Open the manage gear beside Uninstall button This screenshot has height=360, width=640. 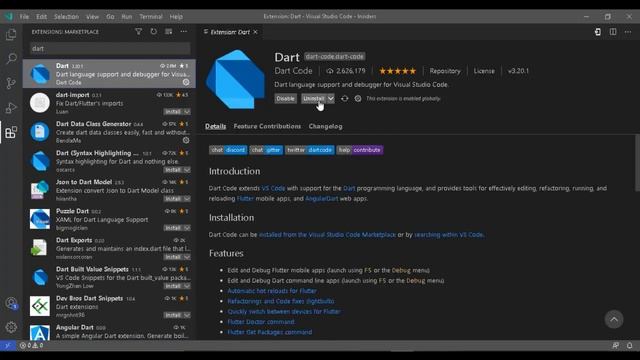click(x=358, y=98)
